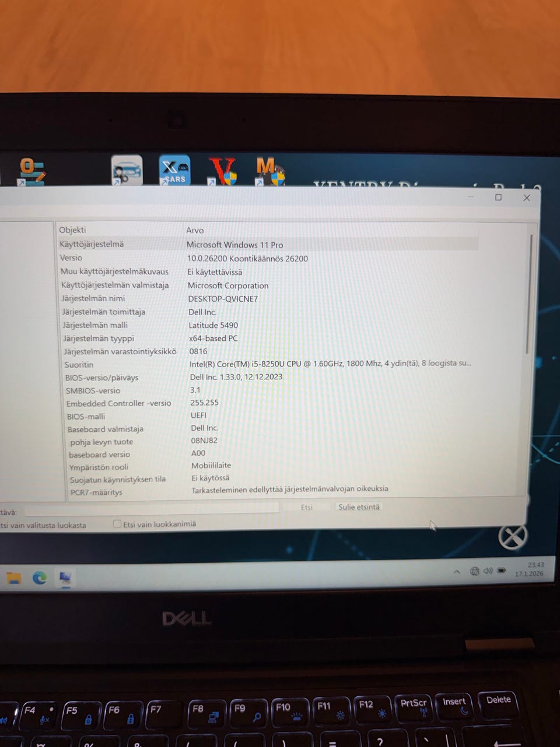Viewport: 560px width, 747px height.
Task: Select the 'Järjestelmän nimi' row label
Action: (x=93, y=298)
